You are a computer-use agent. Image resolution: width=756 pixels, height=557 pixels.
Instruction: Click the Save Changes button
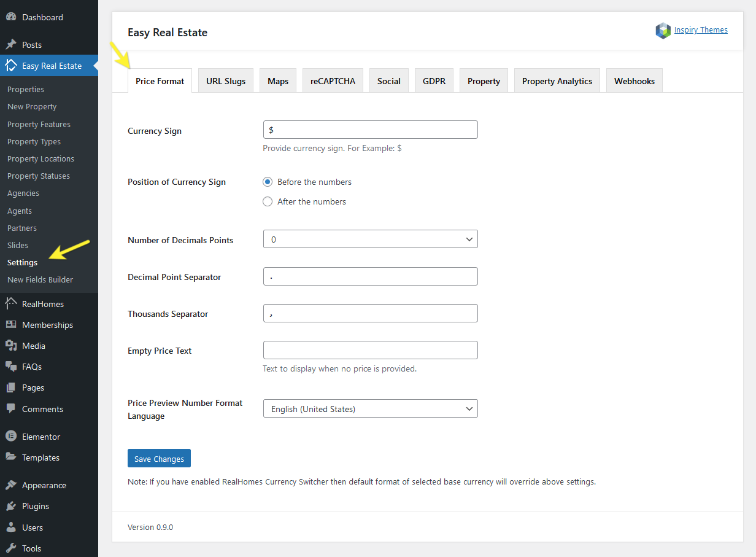tap(160, 459)
